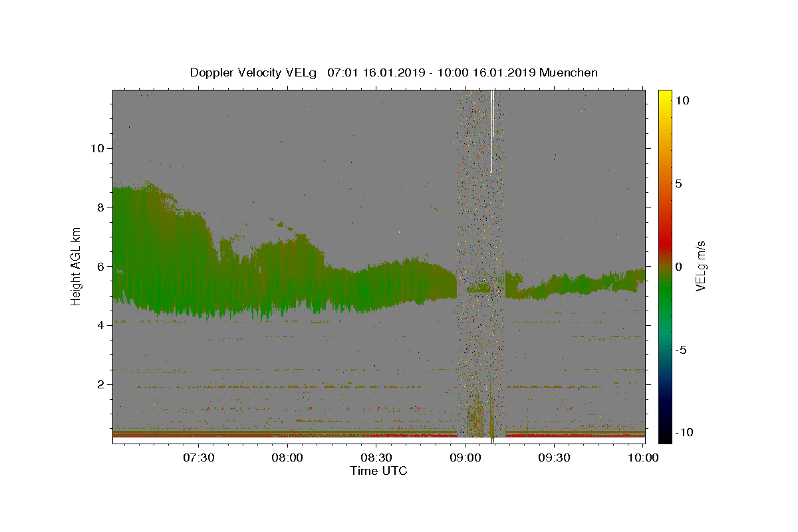This screenshot has width=798, height=532.
Task: Click the 'Height AGL km' y-axis label
Action: tap(76, 266)
